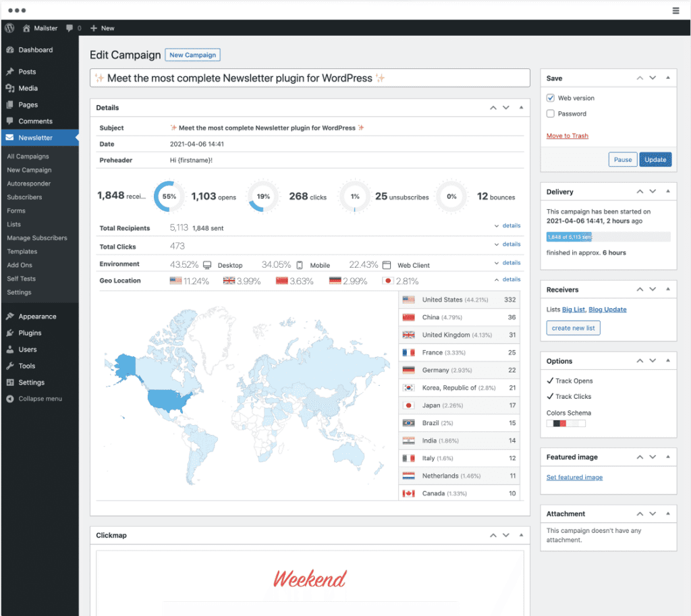
Task: Collapse the Clickmap panel triangle
Action: coord(521,535)
